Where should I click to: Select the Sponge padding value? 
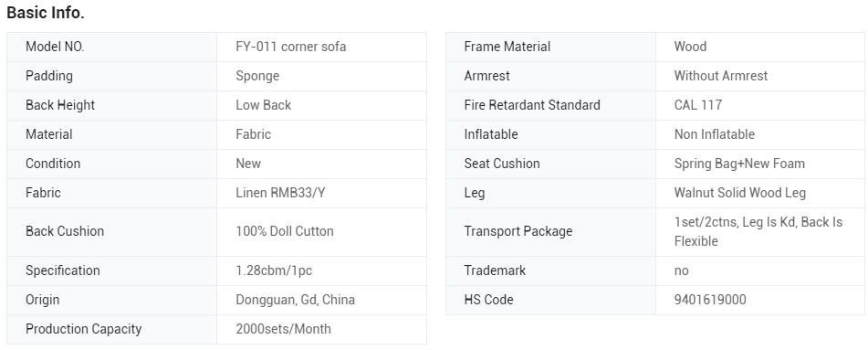(x=257, y=76)
